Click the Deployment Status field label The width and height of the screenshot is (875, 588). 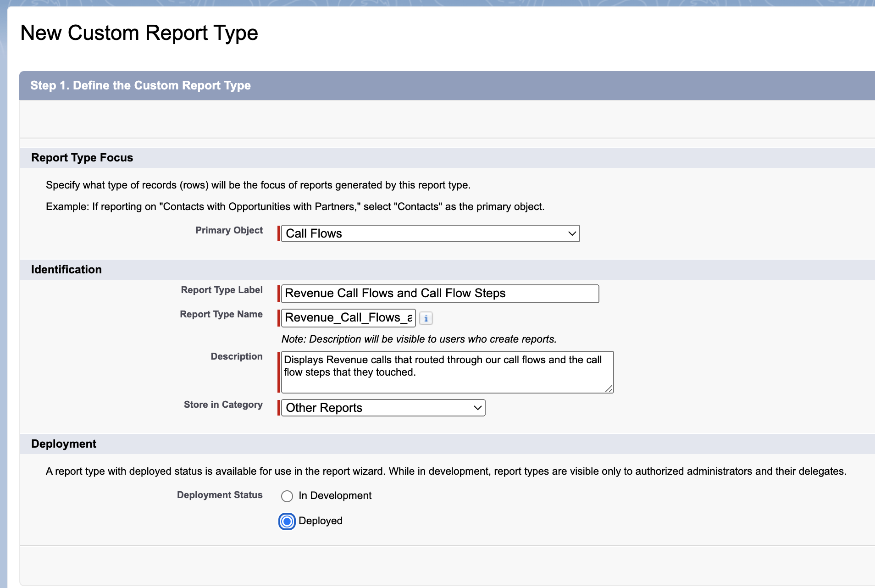pyautogui.click(x=220, y=495)
